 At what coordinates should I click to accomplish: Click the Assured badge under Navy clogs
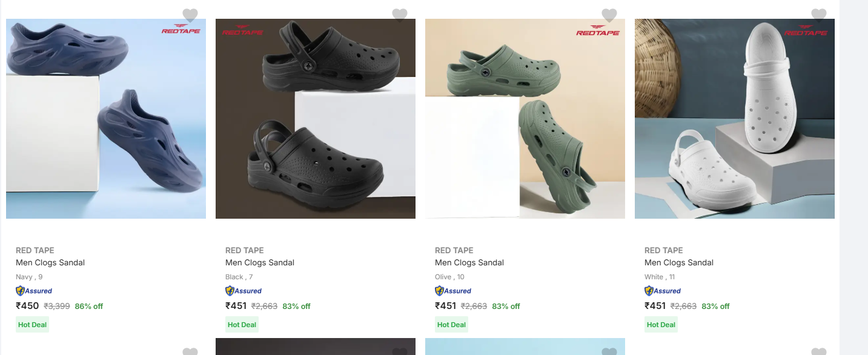pyautogui.click(x=34, y=291)
